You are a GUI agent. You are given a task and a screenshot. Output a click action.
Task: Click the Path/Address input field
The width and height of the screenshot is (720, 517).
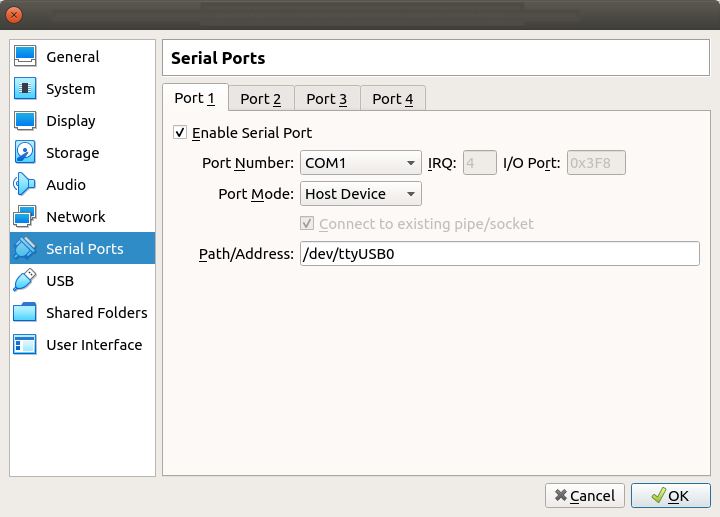pos(500,253)
